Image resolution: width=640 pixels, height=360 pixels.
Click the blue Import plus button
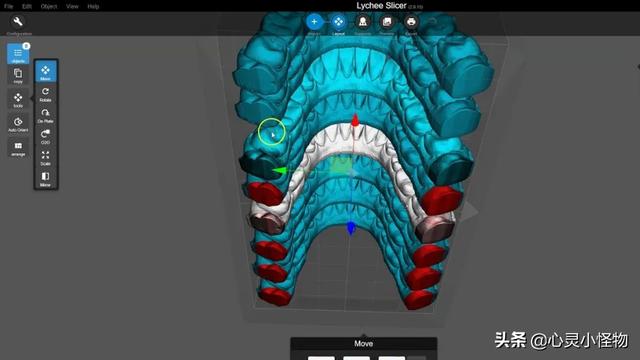coord(314,22)
